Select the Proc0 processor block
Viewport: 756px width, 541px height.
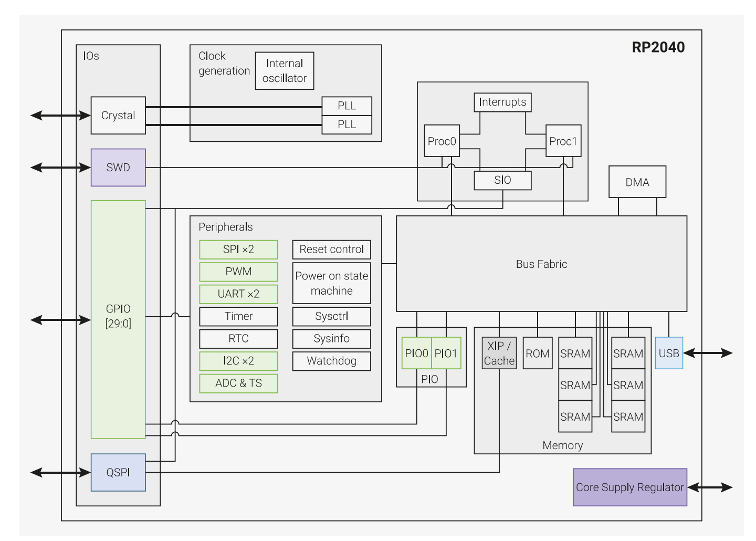pos(442,141)
